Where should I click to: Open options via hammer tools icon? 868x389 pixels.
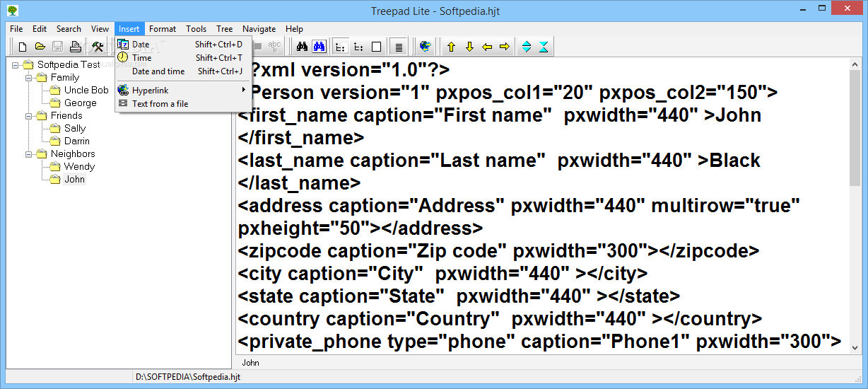pos(98,47)
